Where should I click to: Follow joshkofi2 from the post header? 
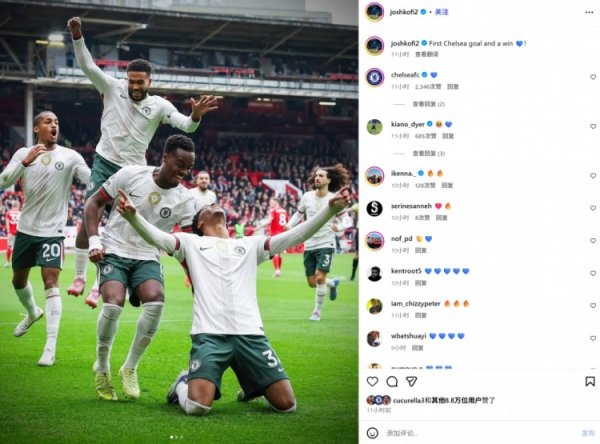(x=441, y=12)
